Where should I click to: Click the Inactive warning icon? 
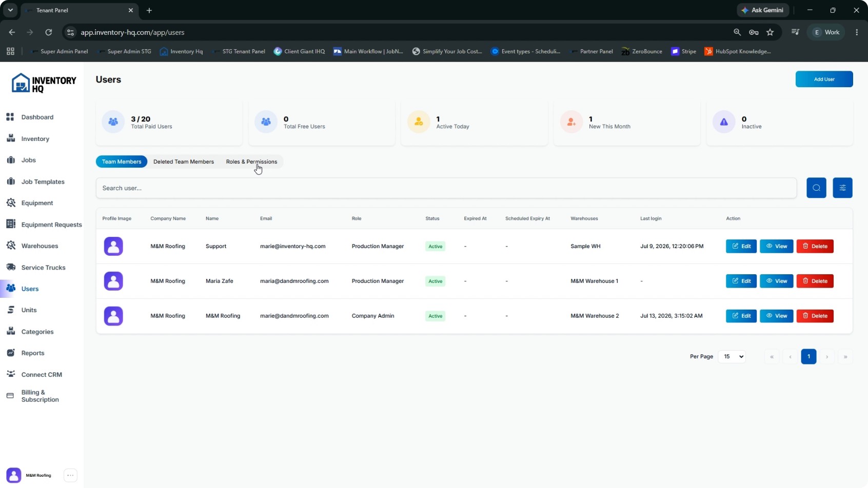point(724,122)
